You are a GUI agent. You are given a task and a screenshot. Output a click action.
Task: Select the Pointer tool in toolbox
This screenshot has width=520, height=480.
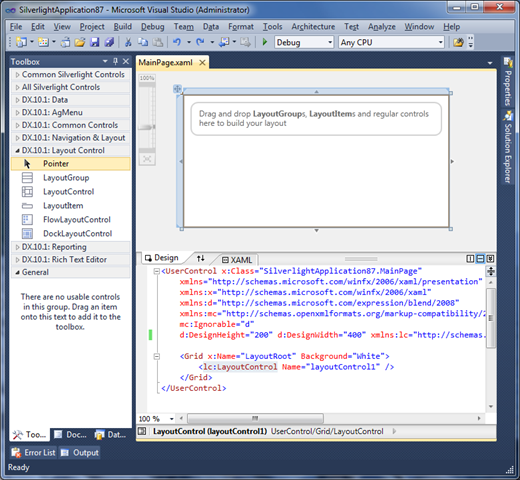(70, 164)
